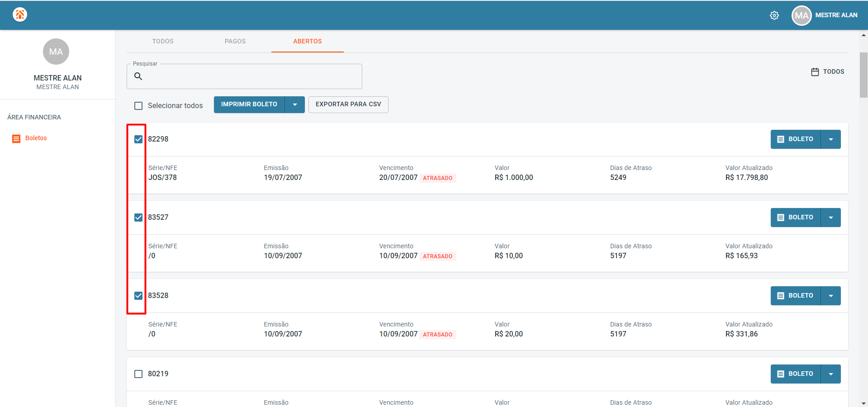Click the document icon on boleto 82298 button

pyautogui.click(x=781, y=139)
